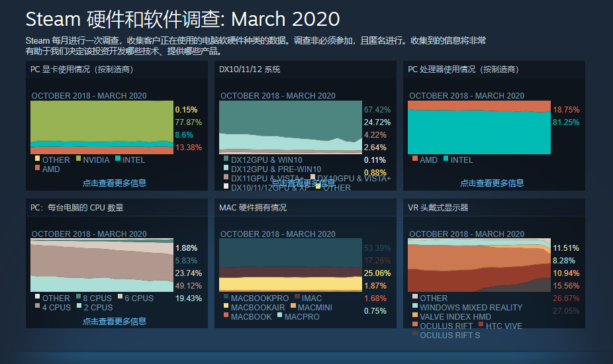The height and width of the screenshot is (364, 613).
Task: Click the OCULUS RIFT S legend swatch
Action: (x=414, y=335)
